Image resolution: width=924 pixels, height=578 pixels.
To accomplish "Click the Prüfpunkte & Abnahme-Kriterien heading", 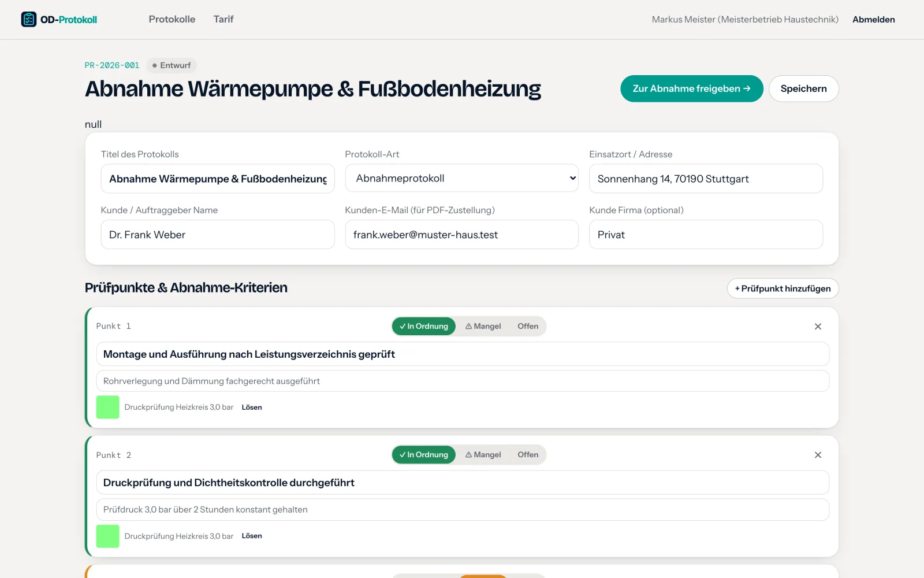I will pyautogui.click(x=186, y=288).
